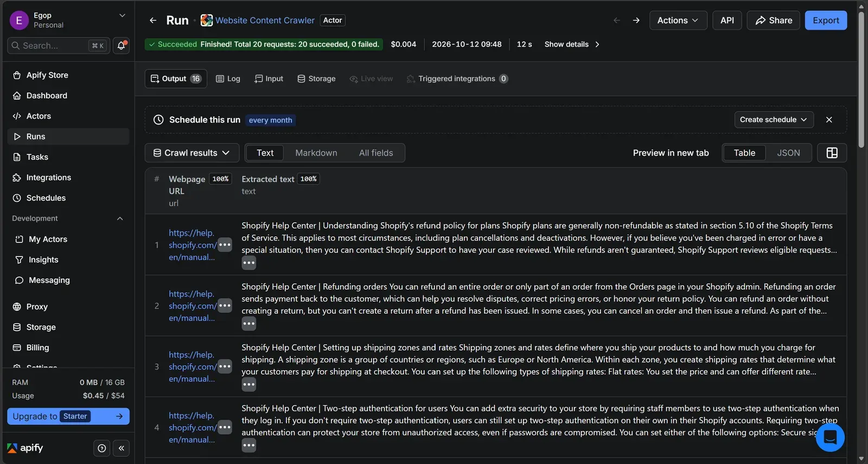Open the notifications bell icon
868x464 pixels.
121,46
